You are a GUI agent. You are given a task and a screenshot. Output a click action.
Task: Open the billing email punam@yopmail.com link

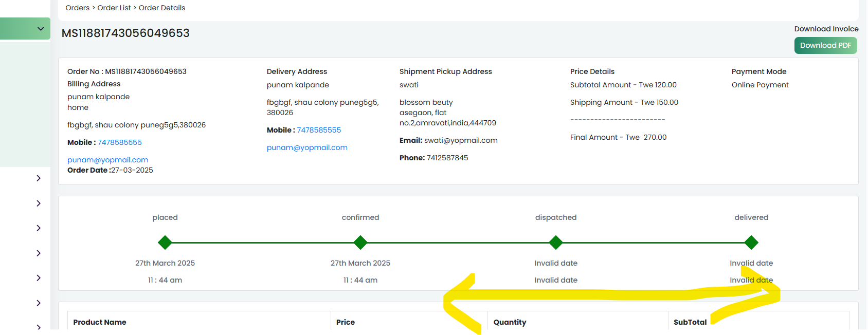click(108, 160)
